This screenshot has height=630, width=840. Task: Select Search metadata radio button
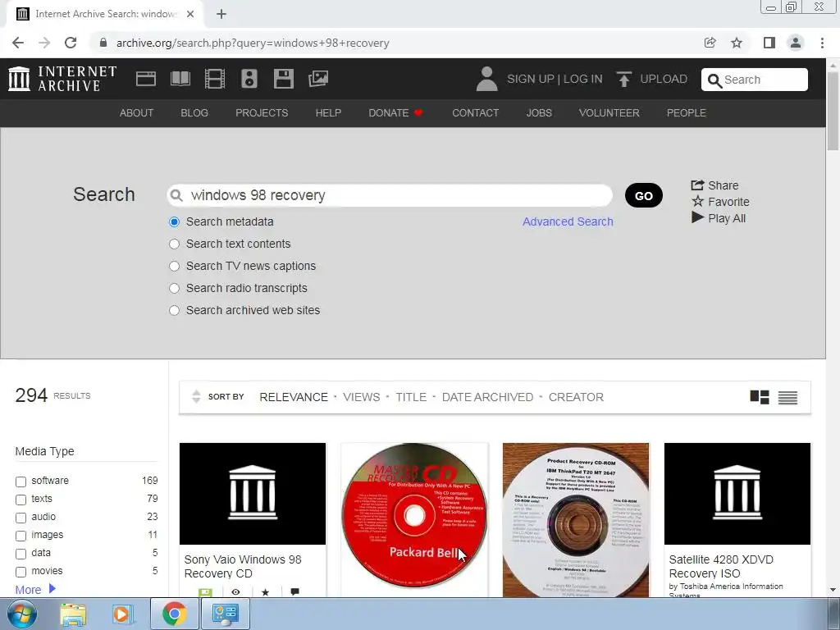point(174,221)
